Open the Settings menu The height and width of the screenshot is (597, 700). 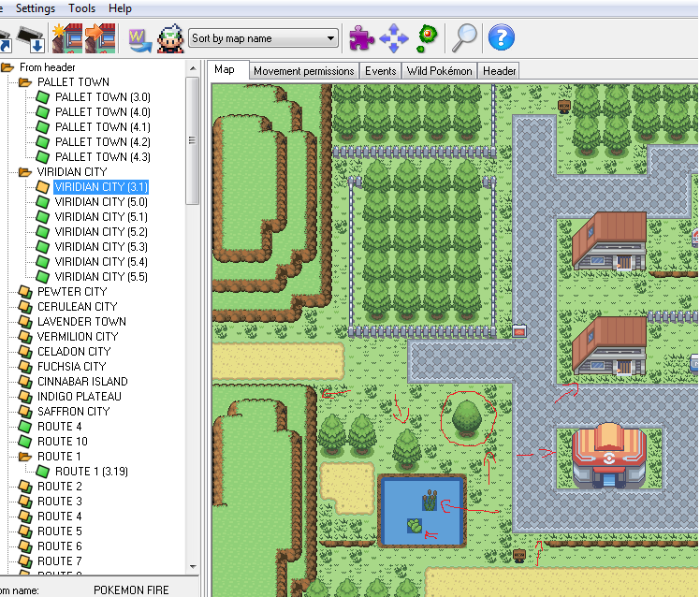click(x=36, y=8)
